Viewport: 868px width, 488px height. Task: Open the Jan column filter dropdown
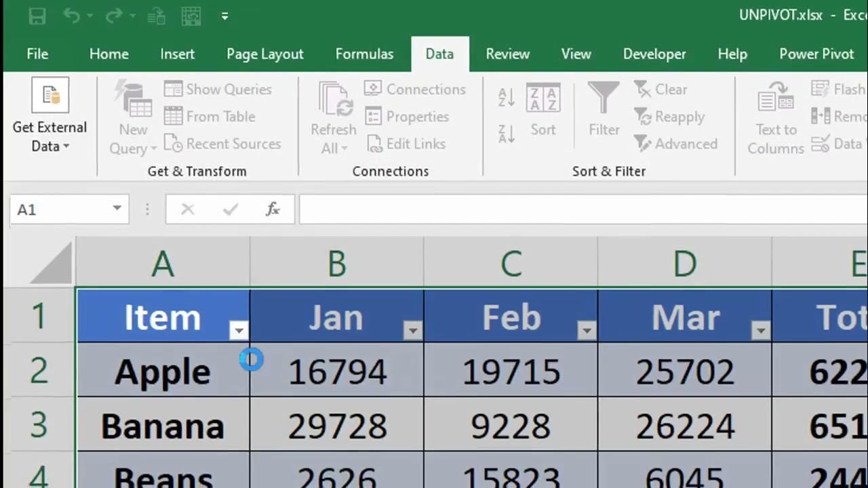click(x=412, y=331)
